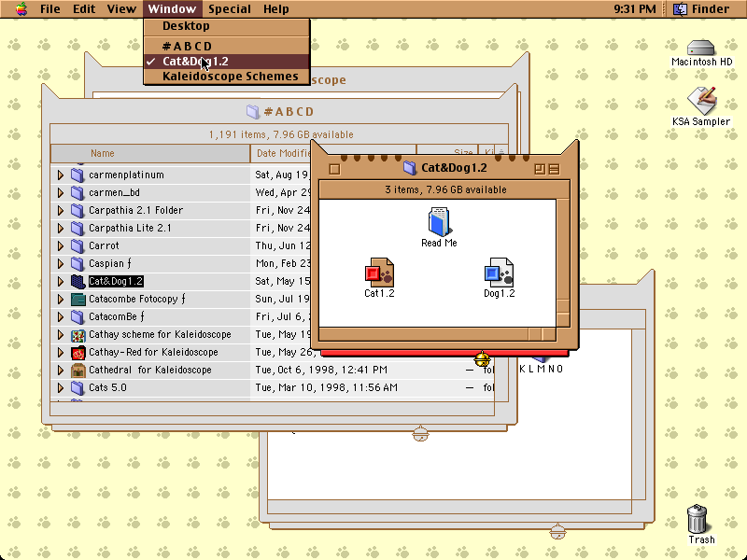Click the carmenplatinum file name
This screenshot has height=560, width=747.
126,175
